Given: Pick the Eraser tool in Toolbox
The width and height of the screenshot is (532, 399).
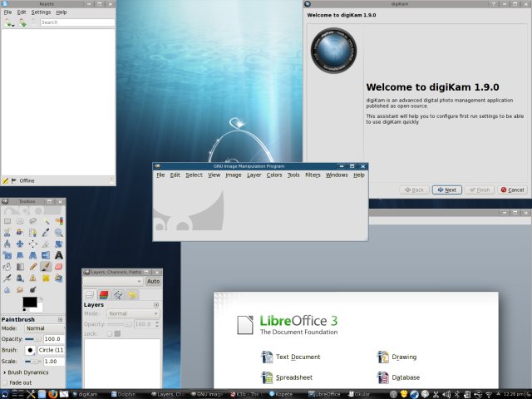Looking at the screenshot, I should coord(59,267).
